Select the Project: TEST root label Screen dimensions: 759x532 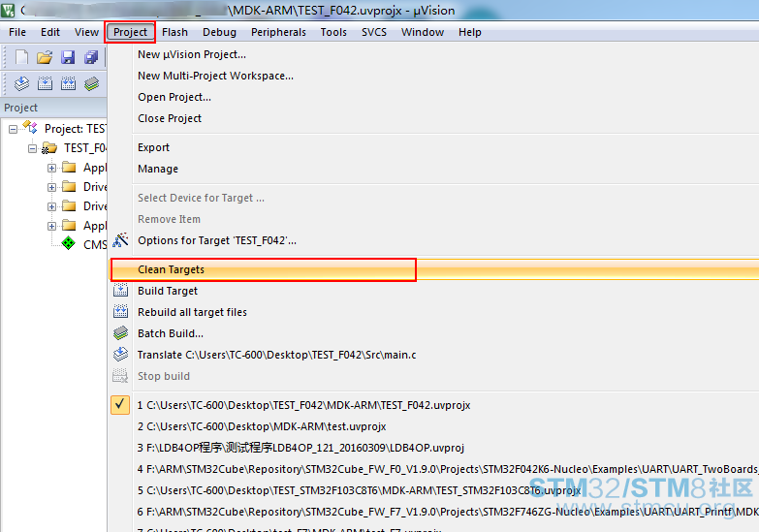pyautogui.click(x=75, y=128)
